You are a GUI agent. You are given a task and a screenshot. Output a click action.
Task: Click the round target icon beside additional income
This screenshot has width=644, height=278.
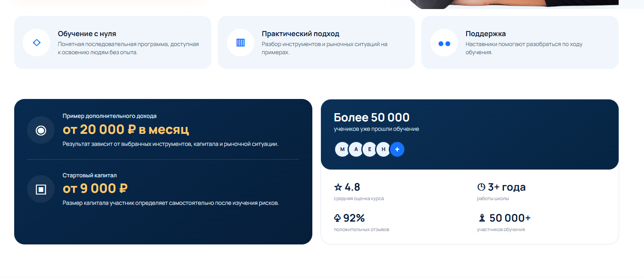pyautogui.click(x=41, y=130)
